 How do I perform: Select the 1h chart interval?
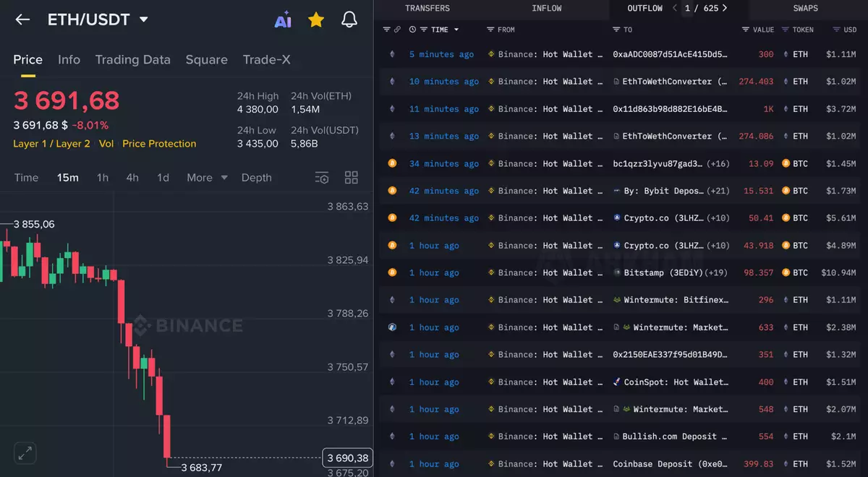click(x=103, y=178)
